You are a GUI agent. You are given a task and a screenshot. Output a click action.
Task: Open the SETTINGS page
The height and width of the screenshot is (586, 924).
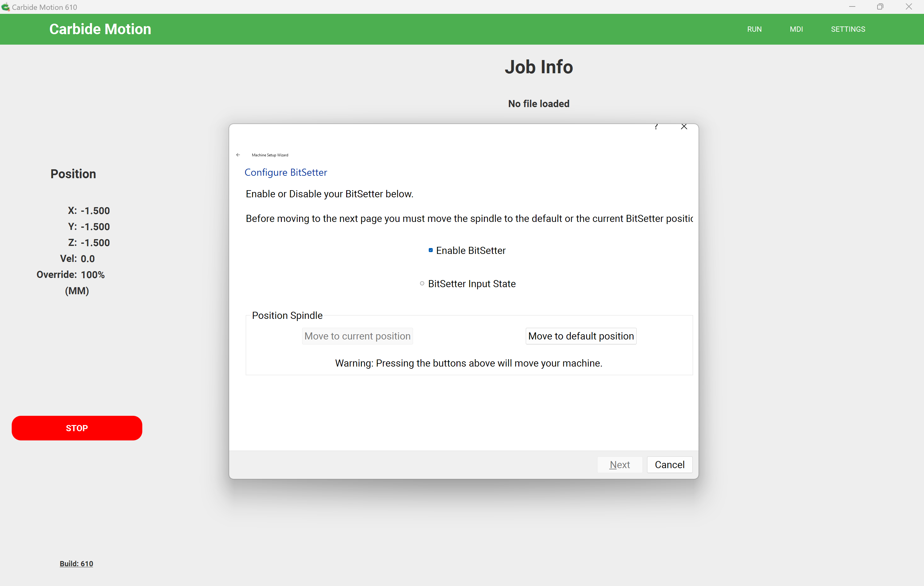pos(848,29)
